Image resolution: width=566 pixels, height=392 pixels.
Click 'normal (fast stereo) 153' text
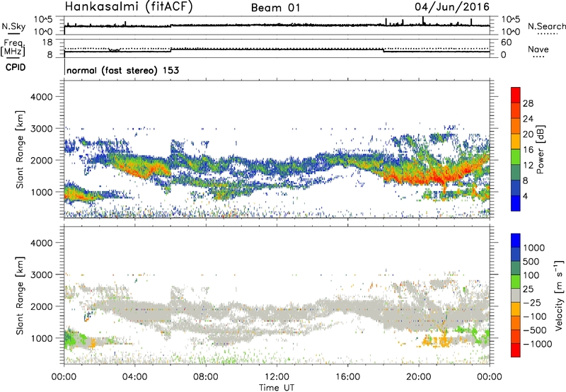click(122, 71)
